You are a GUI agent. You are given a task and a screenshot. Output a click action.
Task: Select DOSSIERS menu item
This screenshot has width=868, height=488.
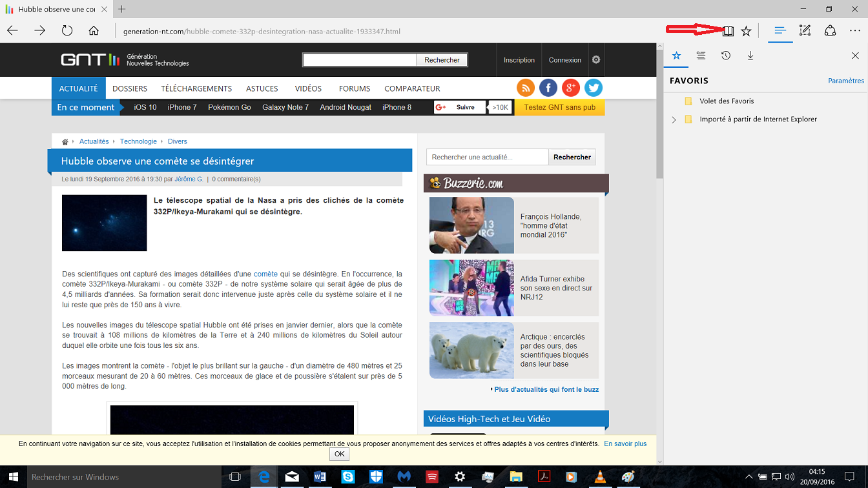[130, 88]
